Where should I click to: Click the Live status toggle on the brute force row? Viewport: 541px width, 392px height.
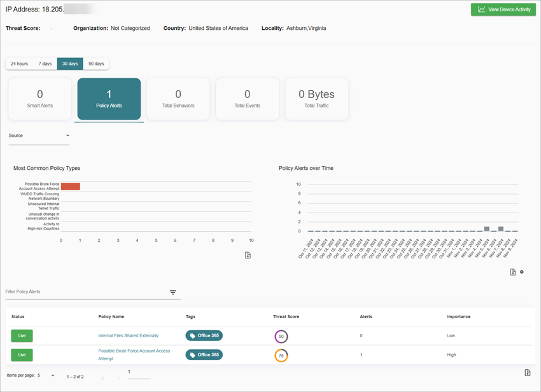click(22, 354)
